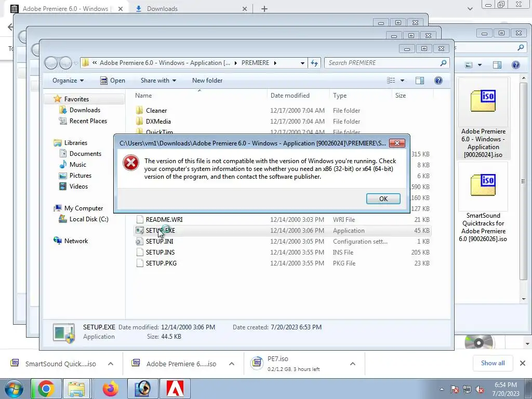Expand the Share with menu
The image size is (532, 399).
158,81
